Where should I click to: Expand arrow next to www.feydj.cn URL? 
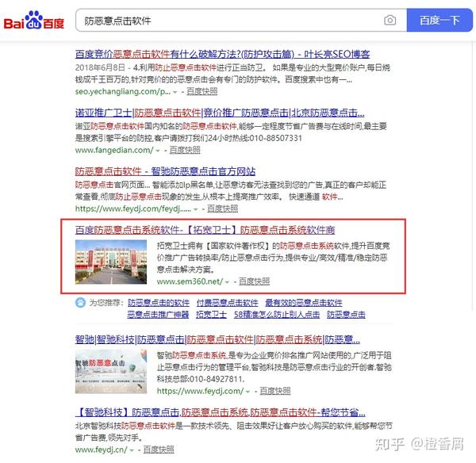click(132, 450)
